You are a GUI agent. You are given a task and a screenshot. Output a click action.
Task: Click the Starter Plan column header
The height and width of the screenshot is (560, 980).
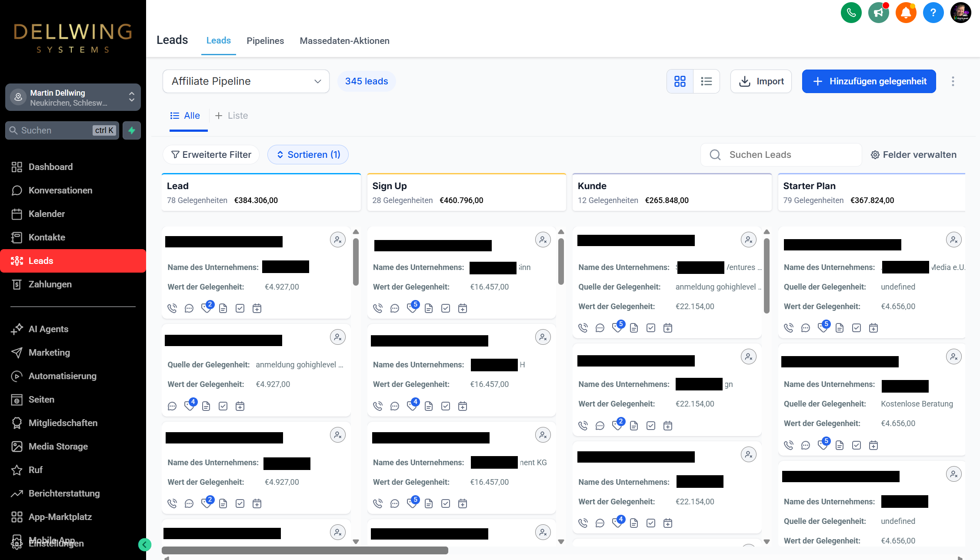click(x=871, y=193)
